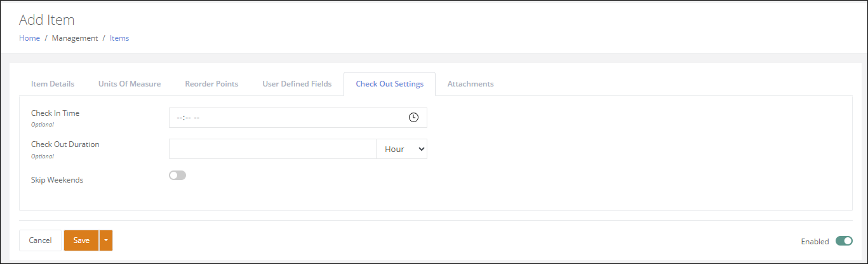Expand the Save button dropdown arrow
The image size is (868, 264).
coord(106,240)
